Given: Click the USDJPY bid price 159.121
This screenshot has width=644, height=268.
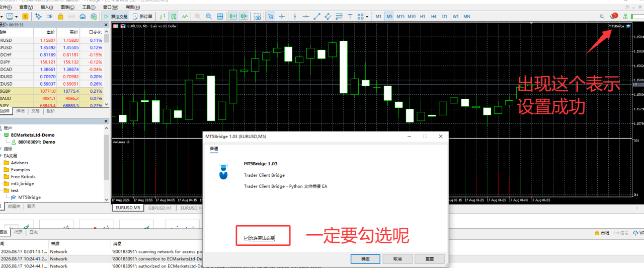Looking at the screenshot, I should pyautogui.click(x=46, y=62).
